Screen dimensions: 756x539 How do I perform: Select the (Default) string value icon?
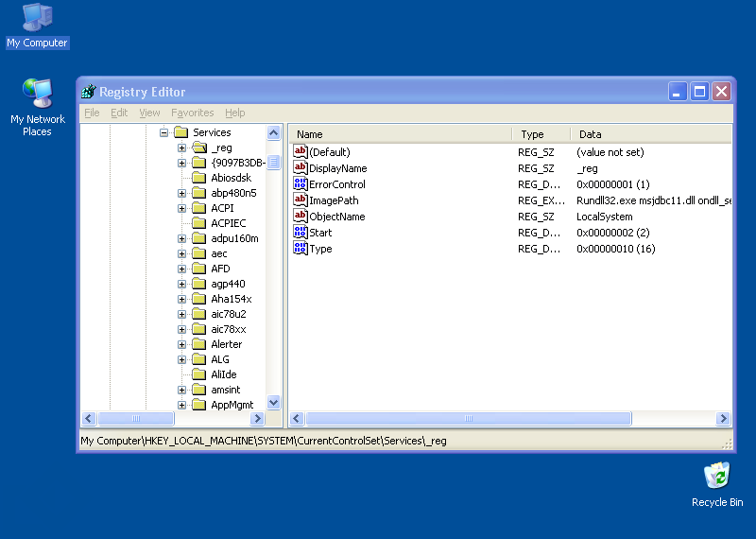[x=300, y=151]
